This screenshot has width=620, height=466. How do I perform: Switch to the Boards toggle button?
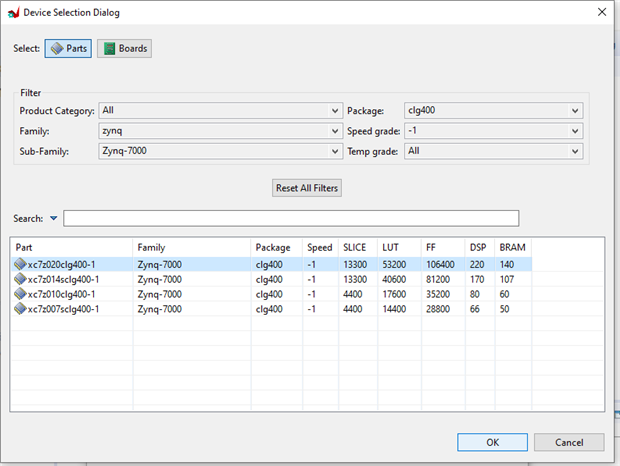[124, 48]
